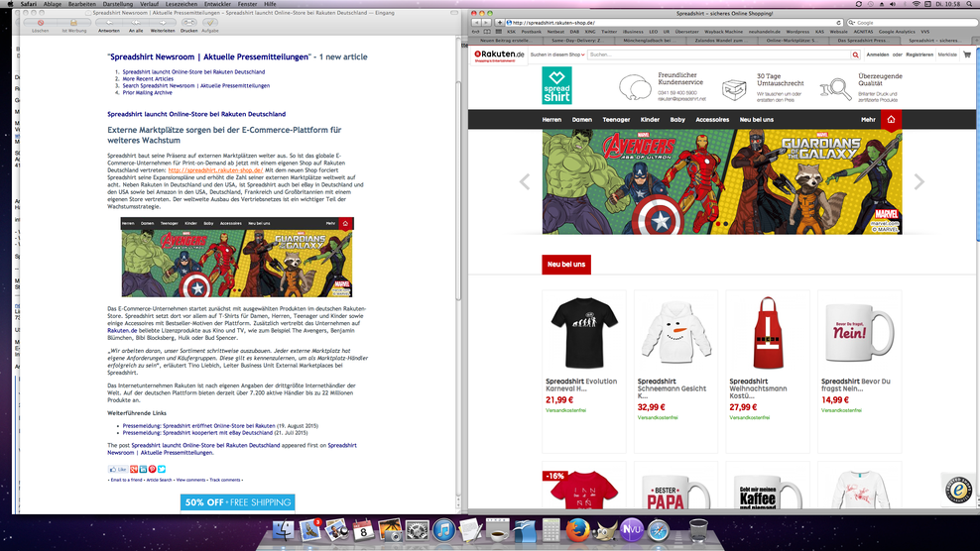The width and height of the screenshot is (980, 551).
Task: Open Google search engine dropdown in Safari
Action: tap(852, 23)
